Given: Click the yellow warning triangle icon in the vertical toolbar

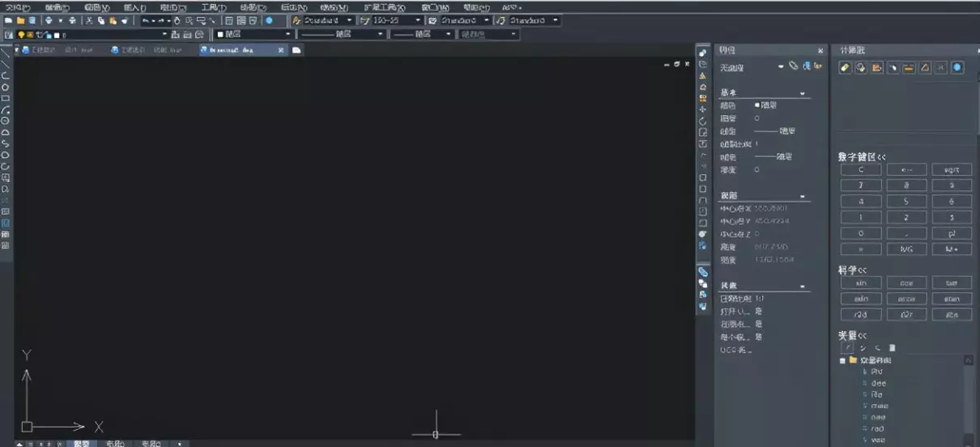Looking at the screenshot, I should pyautogui.click(x=702, y=75).
